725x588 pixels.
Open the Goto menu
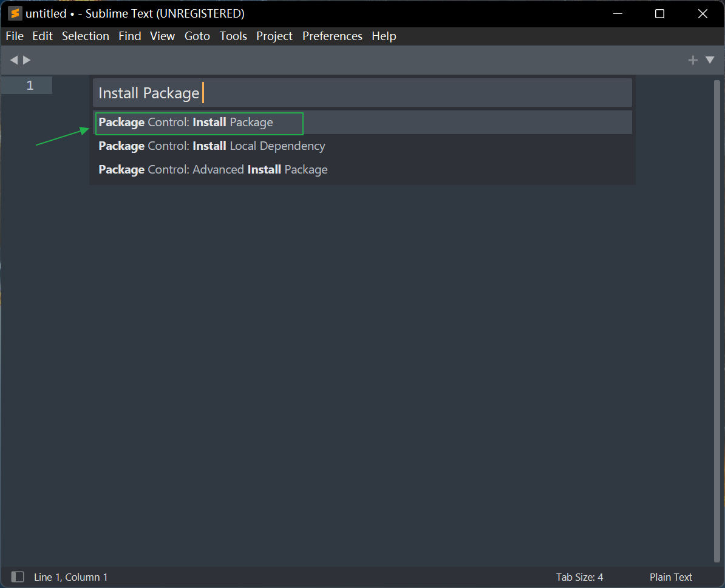[x=197, y=36]
